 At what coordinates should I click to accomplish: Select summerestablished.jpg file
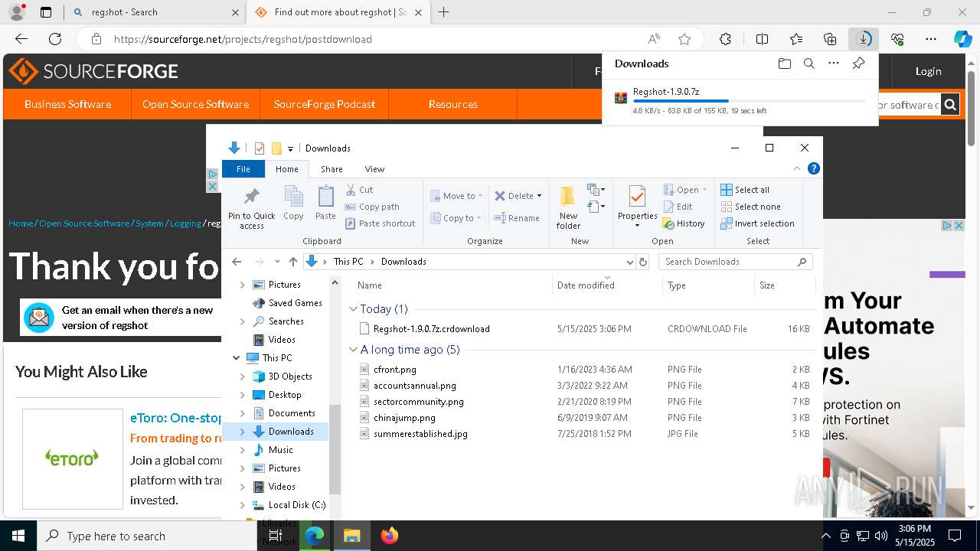586,434
